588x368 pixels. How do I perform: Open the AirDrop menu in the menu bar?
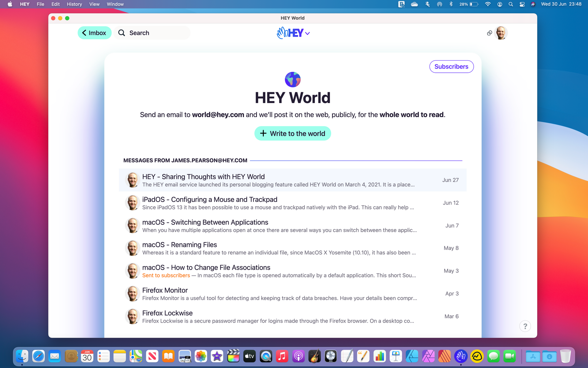(x=439, y=4)
